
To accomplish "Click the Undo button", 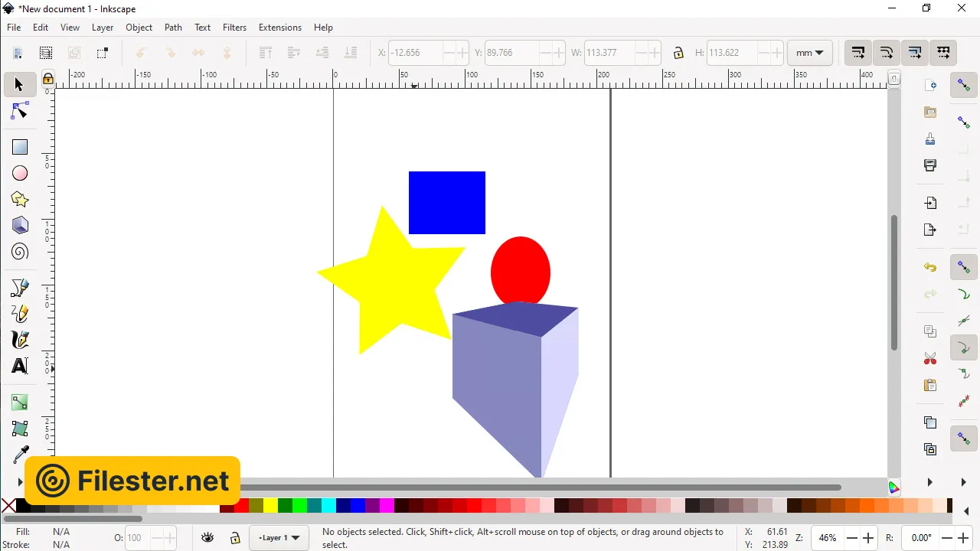I will point(930,268).
